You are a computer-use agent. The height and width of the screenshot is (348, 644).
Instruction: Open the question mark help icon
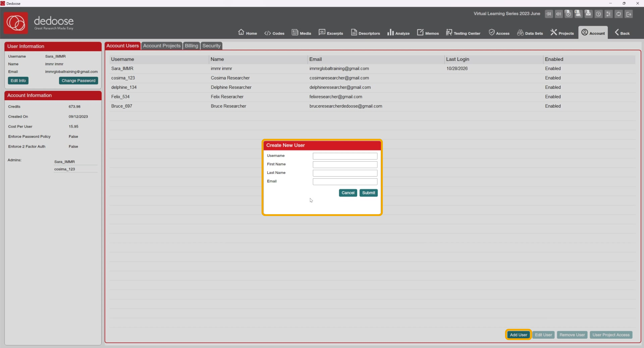click(598, 14)
